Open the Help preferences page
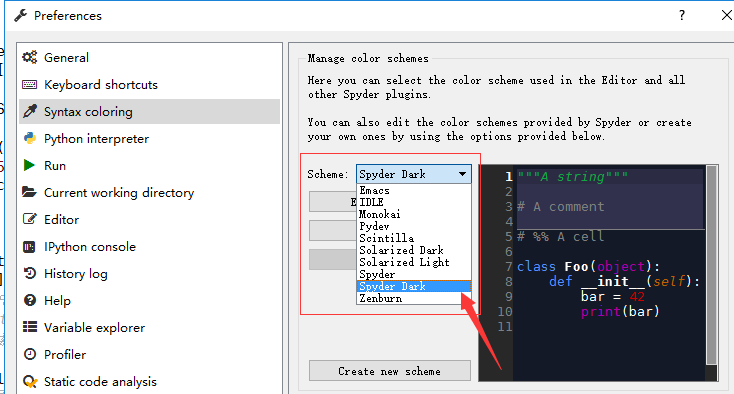 point(149,300)
